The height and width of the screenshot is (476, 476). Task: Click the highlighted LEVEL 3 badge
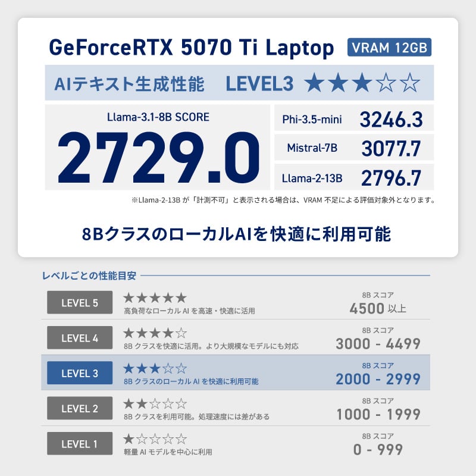80,373
